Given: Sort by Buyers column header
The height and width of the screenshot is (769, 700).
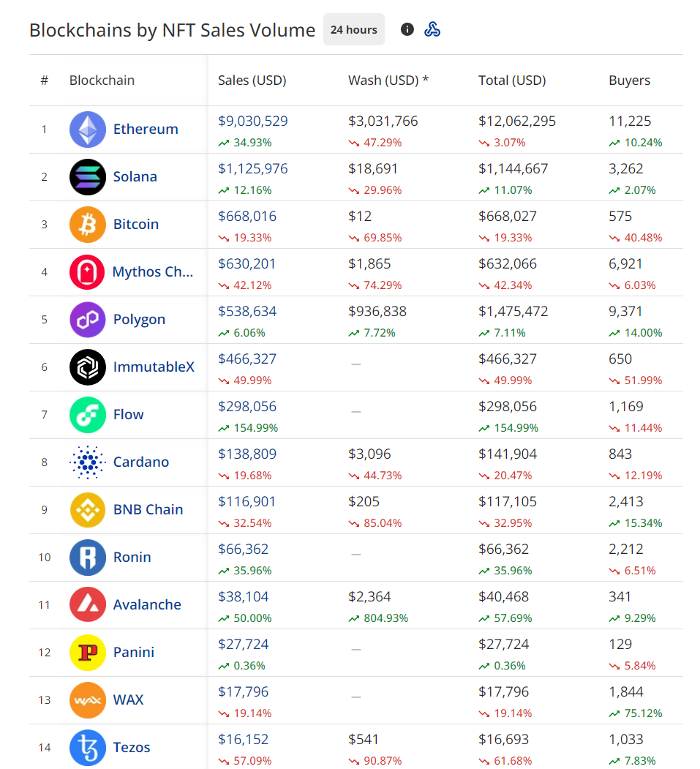Looking at the screenshot, I should coord(629,80).
